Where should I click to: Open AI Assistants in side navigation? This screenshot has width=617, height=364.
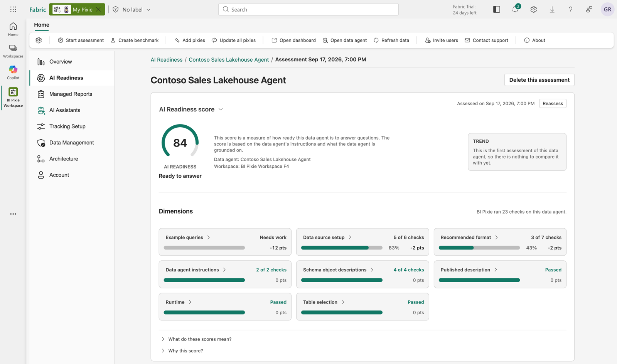(72, 110)
